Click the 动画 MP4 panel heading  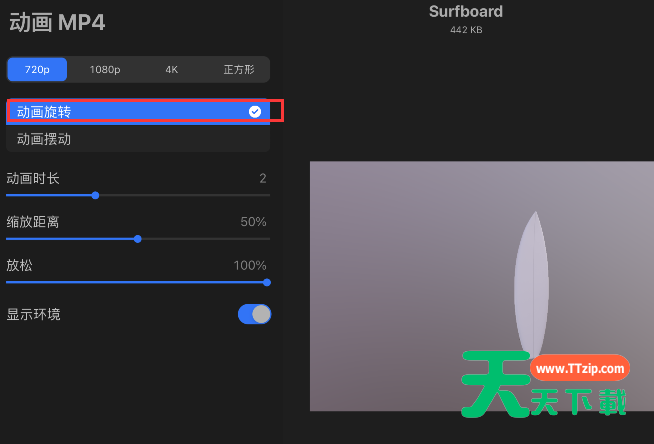tap(57, 22)
